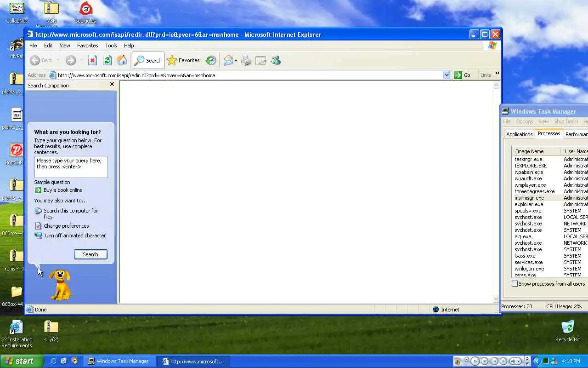This screenshot has height=368, width=588.
Task: Mute the taskbar media player speaker
Action: [x=514, y=362]
